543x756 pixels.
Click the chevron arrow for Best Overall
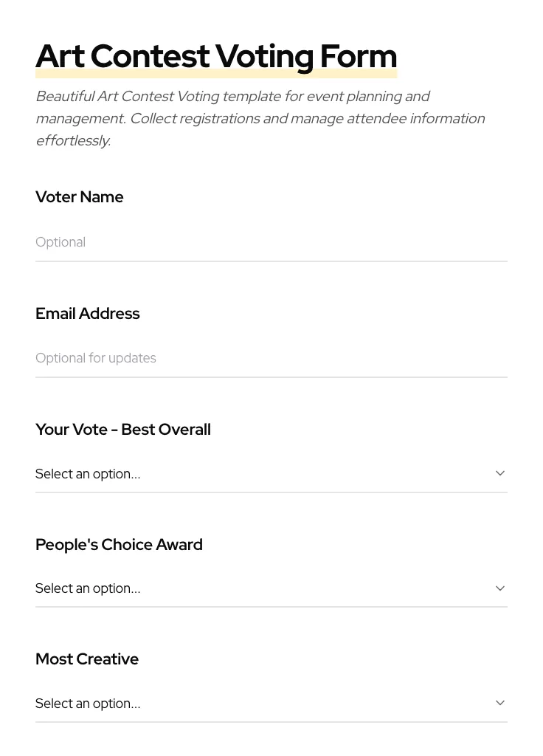point(500,473)
